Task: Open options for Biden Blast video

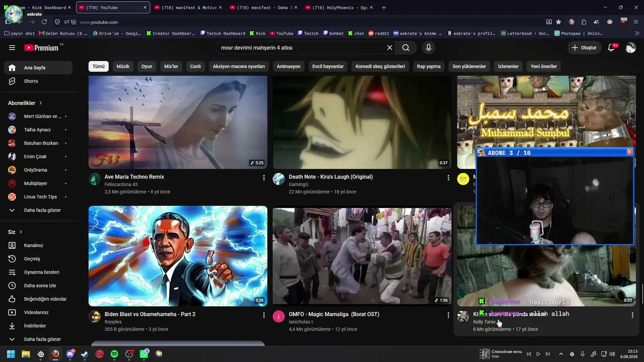Action: (x=264, y=315)
